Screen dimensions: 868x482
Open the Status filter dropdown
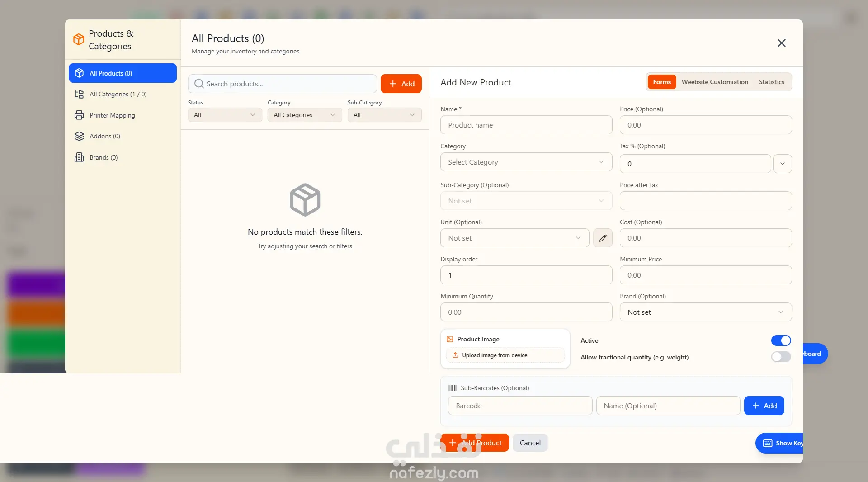(x=225, y=115)
